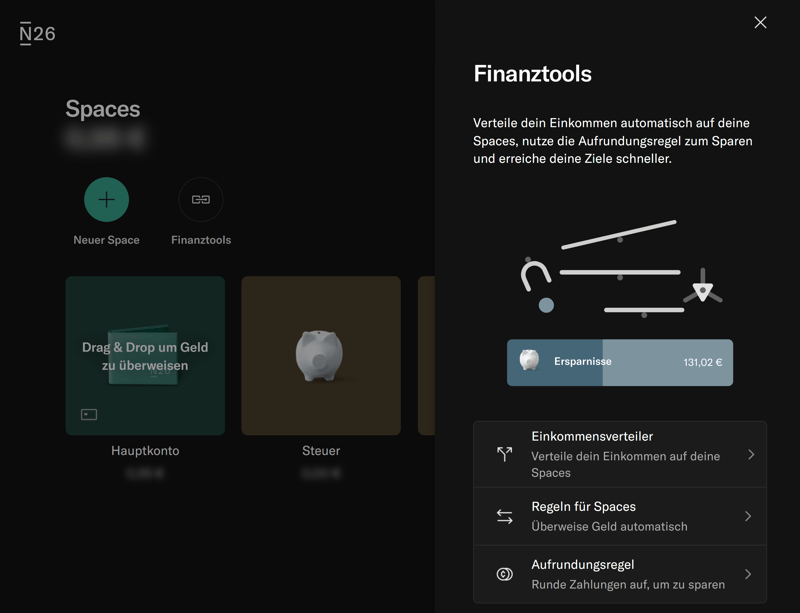Click the piggy bank on Steuer space
Viewport: 800px width, 613px height.
(x=320, y=354)
